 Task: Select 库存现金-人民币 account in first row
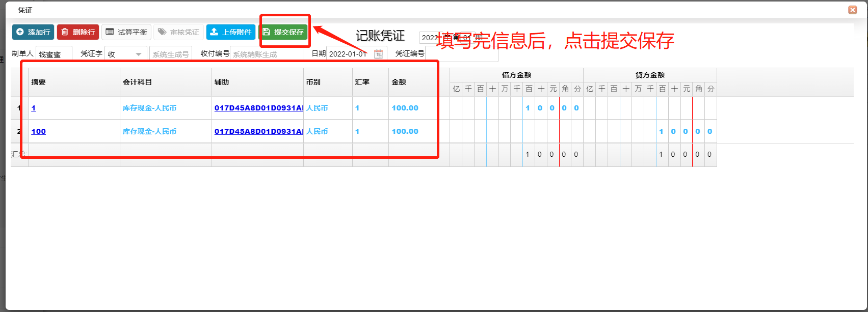pyautogui.click(x=149, y=108)
